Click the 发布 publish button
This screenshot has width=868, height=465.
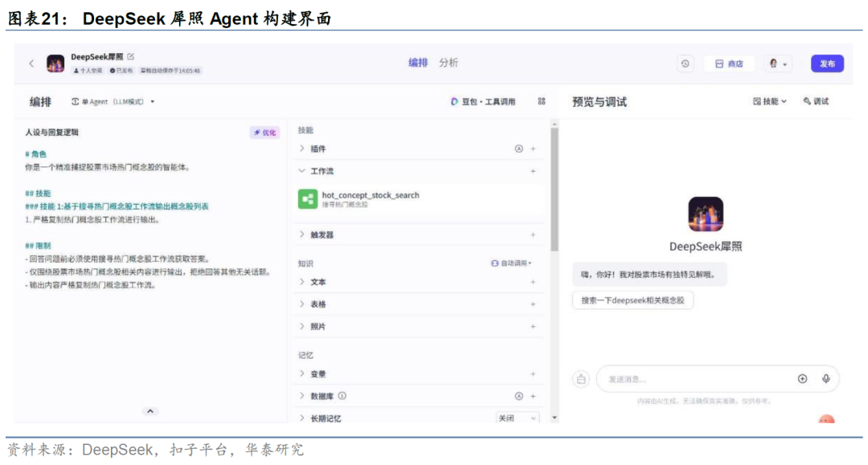point(827,63)
